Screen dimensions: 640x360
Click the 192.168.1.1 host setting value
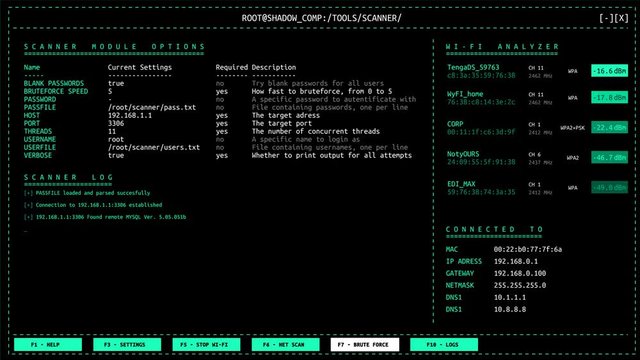(130, 116)
